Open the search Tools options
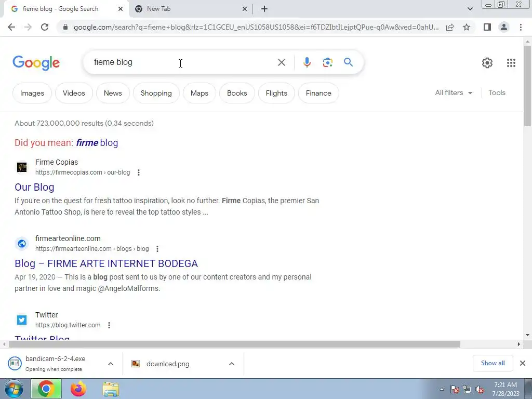The width and height of the screenshot is (532, 399). point(497,92)
